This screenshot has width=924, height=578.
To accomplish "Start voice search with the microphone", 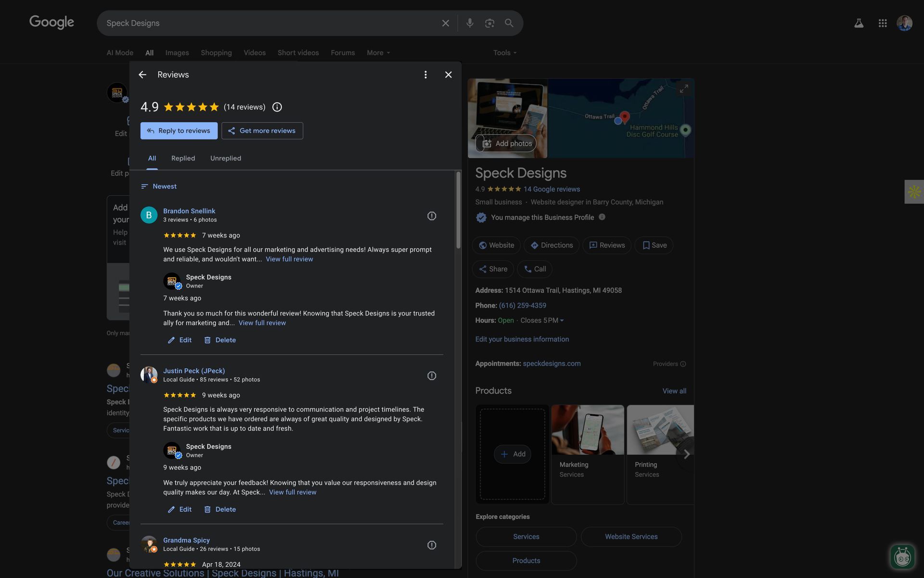I will [x=470, y=23].
